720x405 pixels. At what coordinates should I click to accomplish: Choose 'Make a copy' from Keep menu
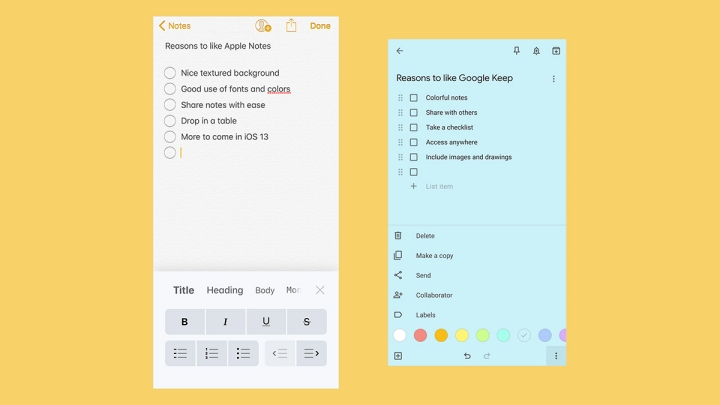point(434,256)
